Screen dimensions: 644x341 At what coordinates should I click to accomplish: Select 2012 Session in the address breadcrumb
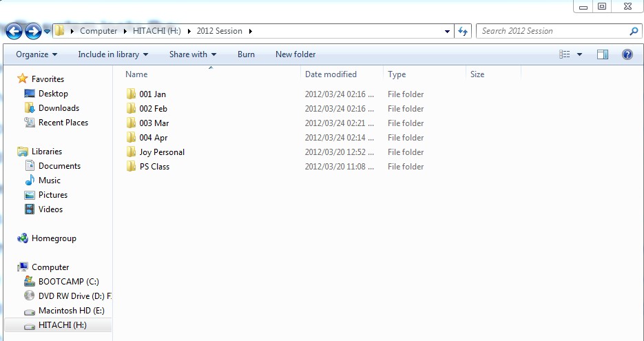point(219,31)
